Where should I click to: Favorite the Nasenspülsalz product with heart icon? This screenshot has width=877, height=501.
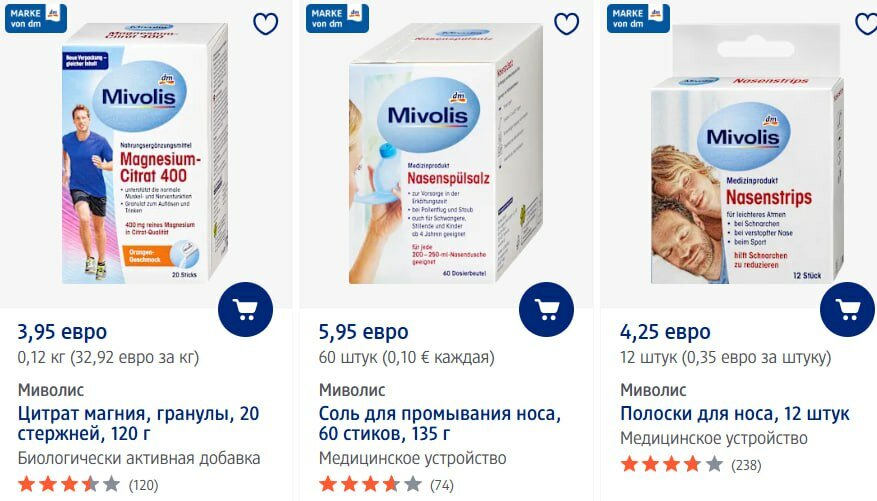pyautogui.click(x=566, y=23)
